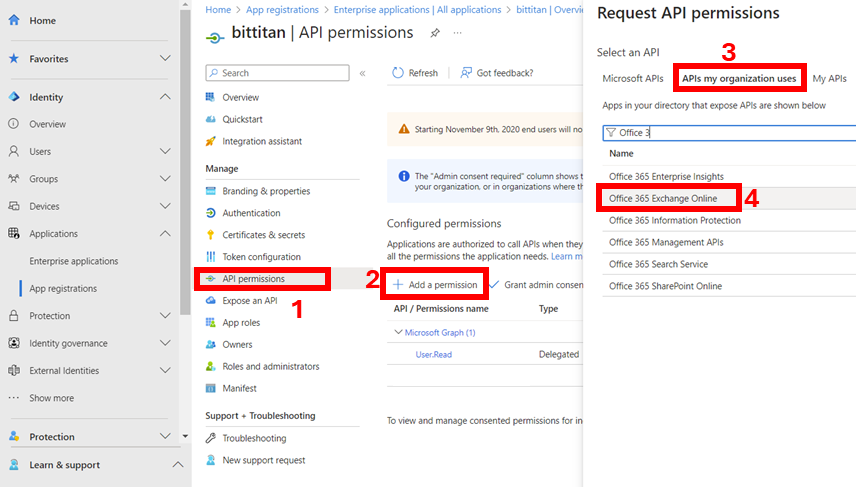Image resolution: width=856 pixels, height=487 pixels.
Task: Click the Office 3 API filter field
Action: point(729,133)
